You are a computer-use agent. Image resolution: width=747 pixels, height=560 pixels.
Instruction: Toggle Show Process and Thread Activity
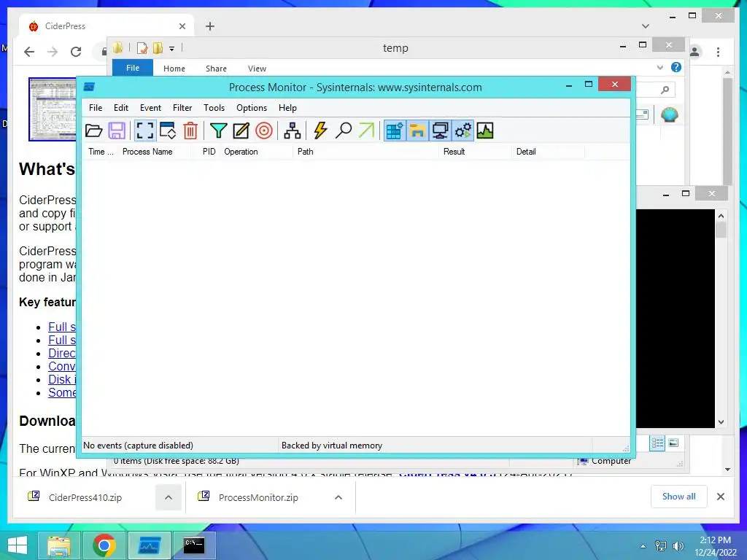click(462, 131)
